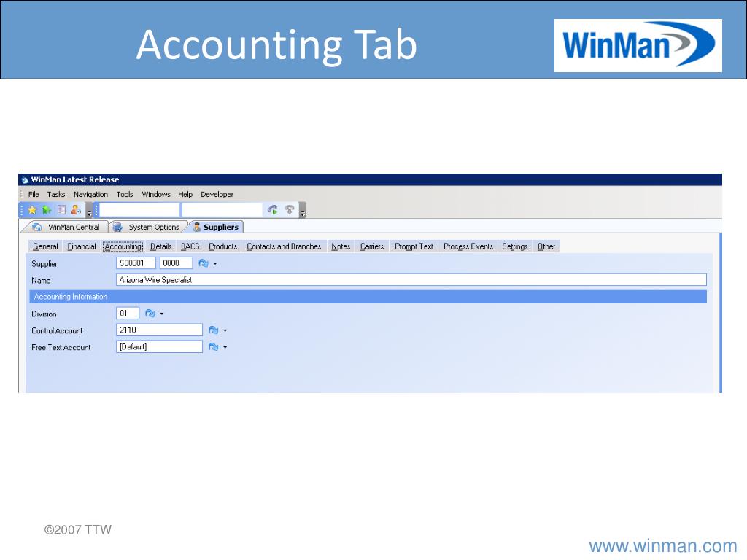
Task: Go to the Financial supplier tab
Action: tap(82, 246)
